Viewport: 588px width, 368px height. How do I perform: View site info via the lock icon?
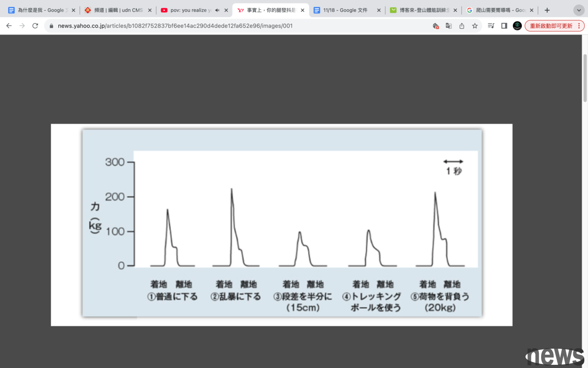click(51, 26)
